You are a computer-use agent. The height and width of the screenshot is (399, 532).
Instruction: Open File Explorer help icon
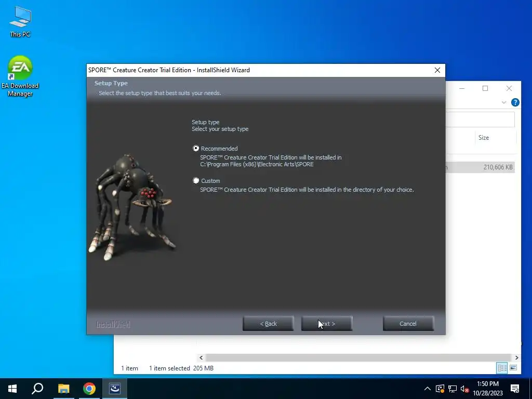click(515, 102)
